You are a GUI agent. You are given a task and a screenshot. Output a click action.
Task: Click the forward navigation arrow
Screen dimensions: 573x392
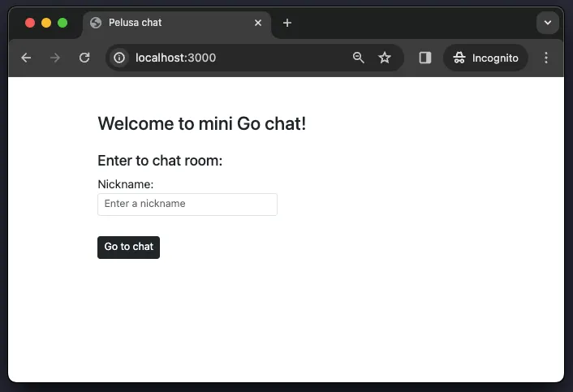click(55, 58)
